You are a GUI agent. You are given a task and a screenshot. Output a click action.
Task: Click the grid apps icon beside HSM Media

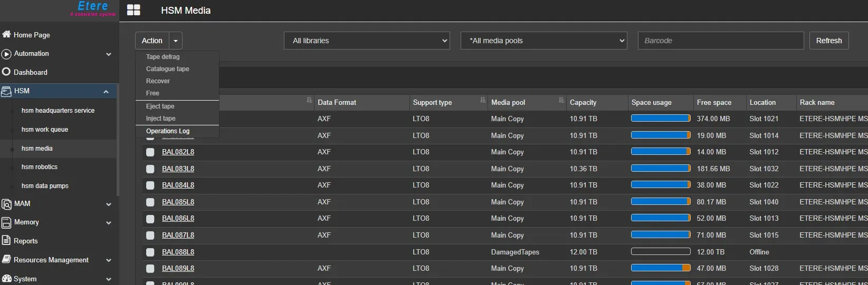click(133, 10)
